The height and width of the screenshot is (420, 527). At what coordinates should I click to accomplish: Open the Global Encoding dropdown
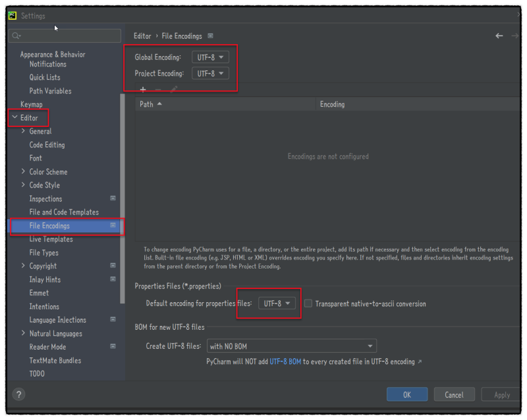pos(210,57)
